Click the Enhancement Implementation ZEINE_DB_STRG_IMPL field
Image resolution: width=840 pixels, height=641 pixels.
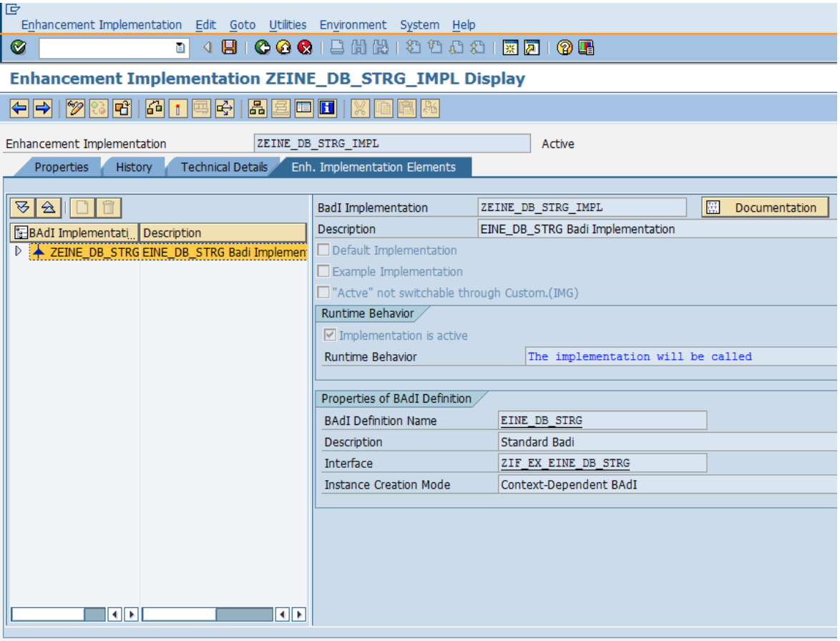pyautogui.click(x=392, y=144)
